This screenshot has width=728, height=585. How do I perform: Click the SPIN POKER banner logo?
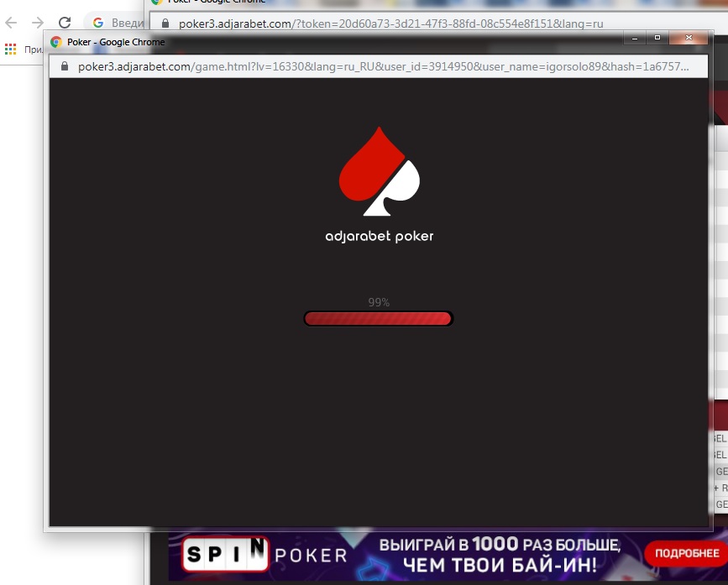264,554
